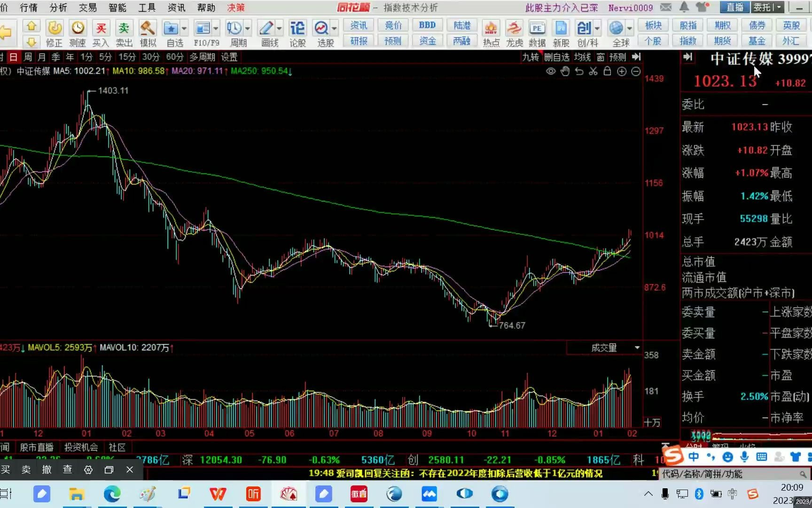Image resolution: width=812 pixels, height=508 pixels.
Task: Click the 板块 sector button
Action: pyautogui.click(x=653, y=25)
